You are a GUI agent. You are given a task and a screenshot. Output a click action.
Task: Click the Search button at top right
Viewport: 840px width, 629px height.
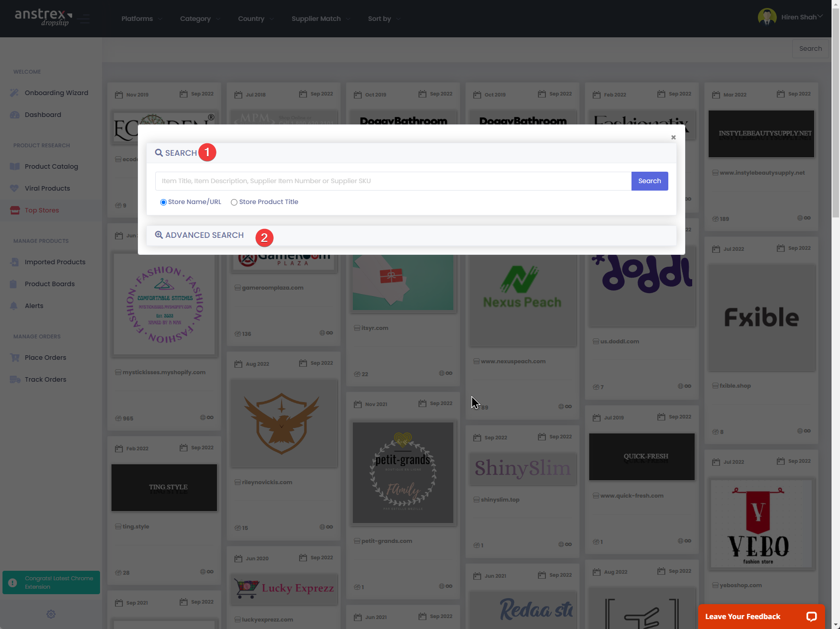[x=810, y=49]
